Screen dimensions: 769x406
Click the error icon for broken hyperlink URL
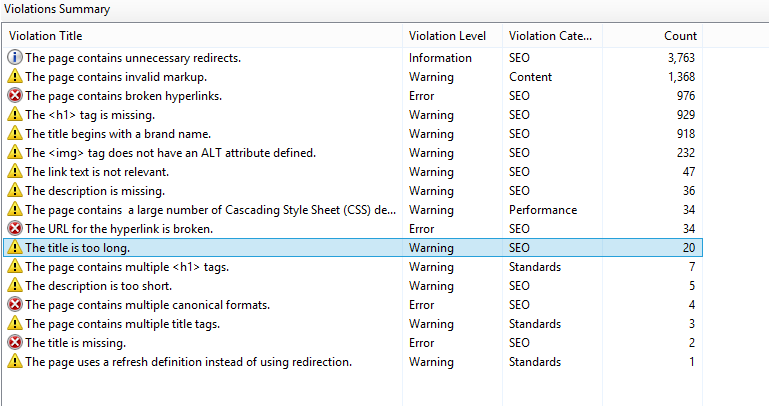(x=15, y=228)
